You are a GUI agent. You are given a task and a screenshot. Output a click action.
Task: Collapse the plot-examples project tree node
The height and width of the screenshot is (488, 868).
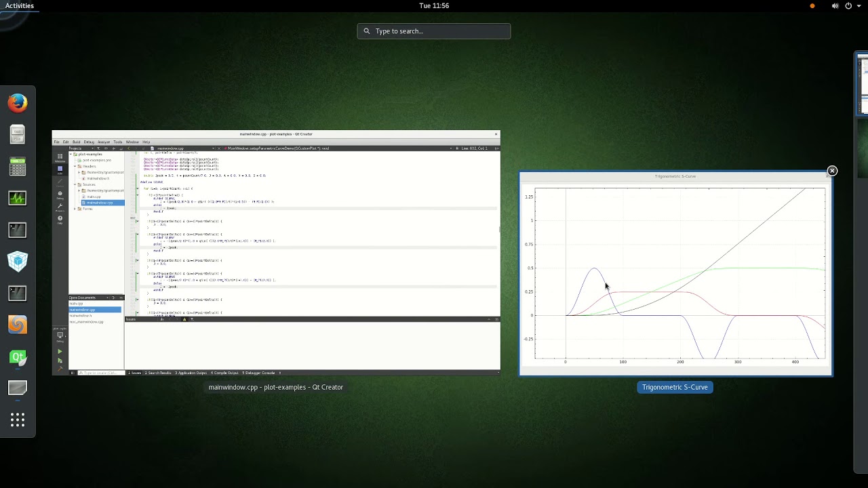click(x=71, y=155)
